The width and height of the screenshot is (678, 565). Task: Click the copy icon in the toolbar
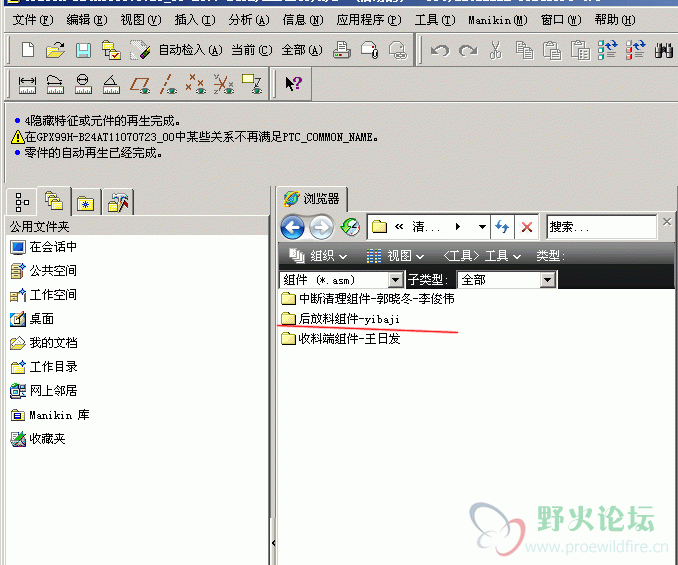click(524, 50)
